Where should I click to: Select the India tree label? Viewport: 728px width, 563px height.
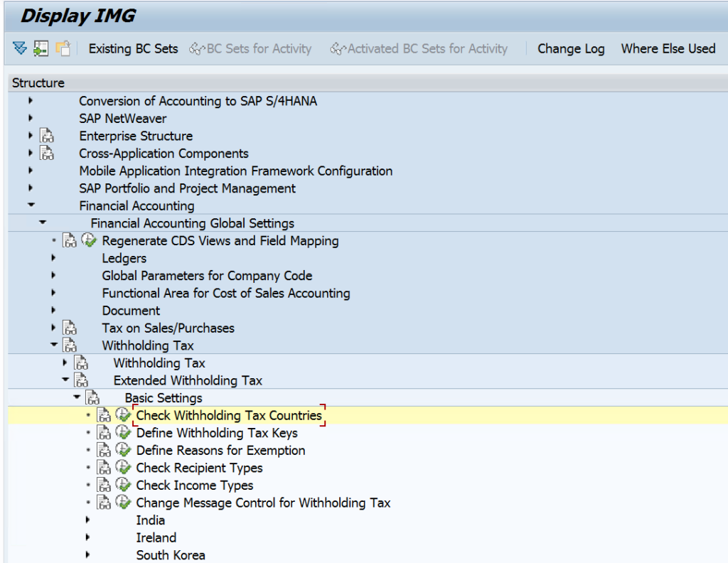pos(150,520)
